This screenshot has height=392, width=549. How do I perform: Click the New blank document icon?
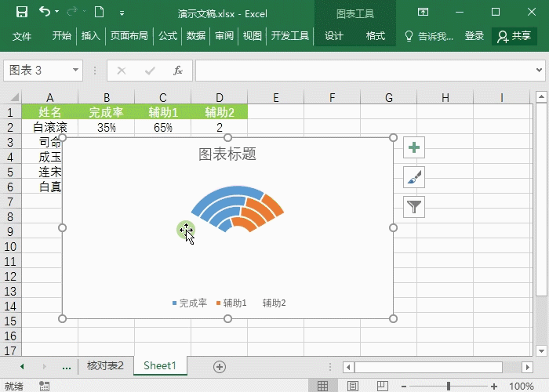pyautogui.click(x=99, y=12)
